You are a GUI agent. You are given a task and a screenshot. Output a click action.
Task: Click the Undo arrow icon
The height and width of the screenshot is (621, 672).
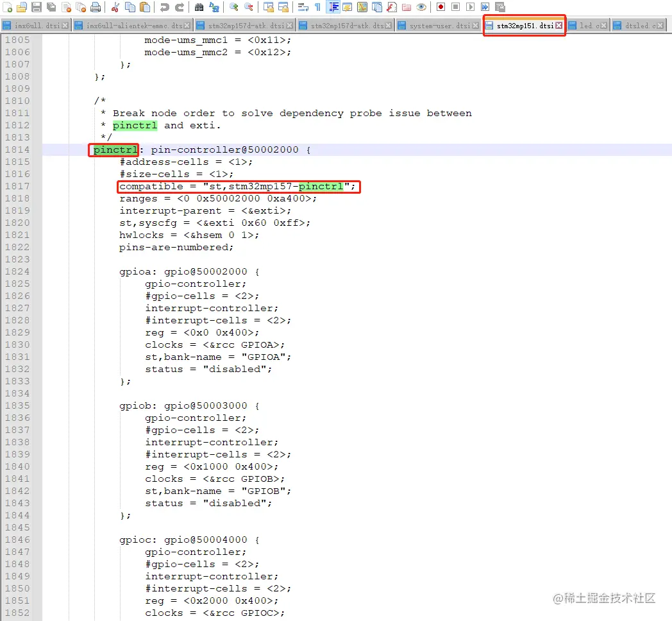pos(164,7)
